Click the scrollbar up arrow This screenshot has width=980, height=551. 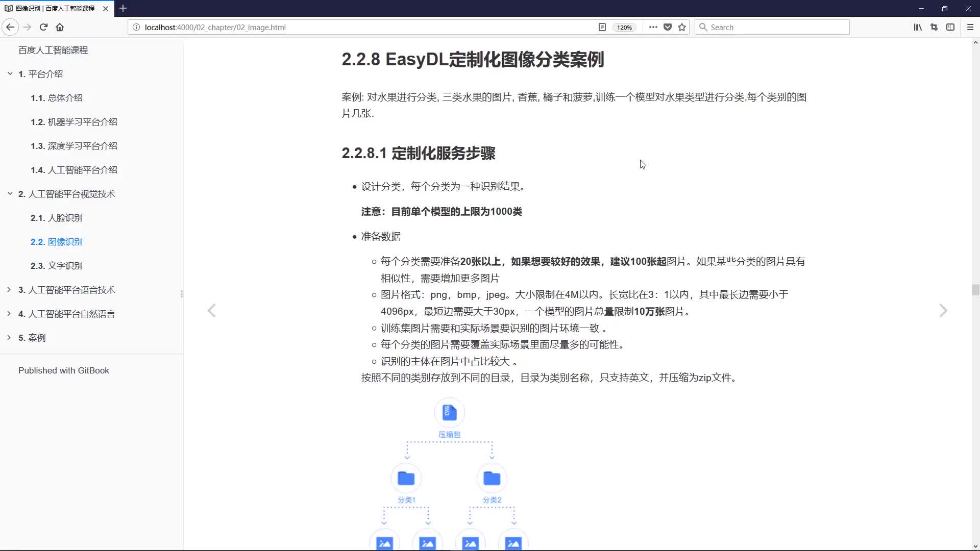[x=975, y=43]
